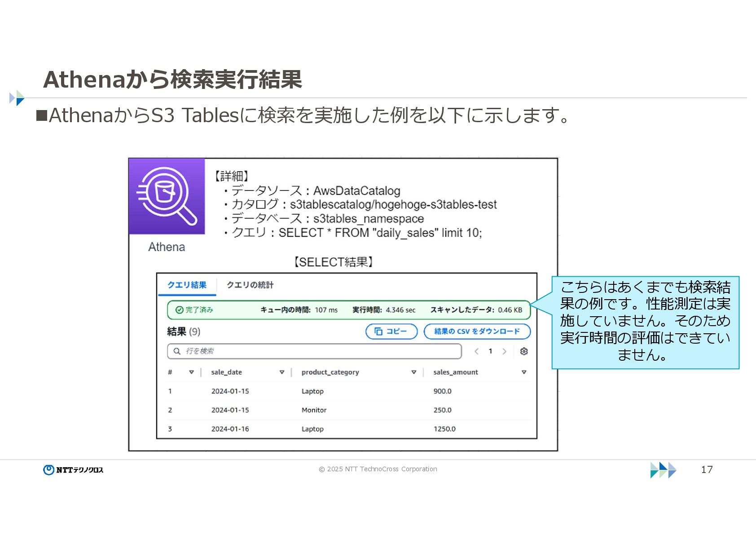Click the sales_amount column header
The image size is (756, 535).
click(x=456, y=372)
